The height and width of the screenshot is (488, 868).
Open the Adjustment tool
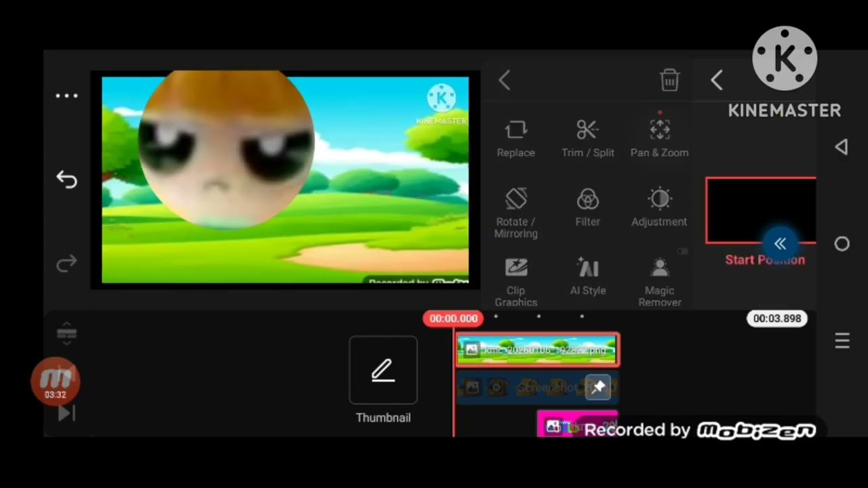(659, 208)
